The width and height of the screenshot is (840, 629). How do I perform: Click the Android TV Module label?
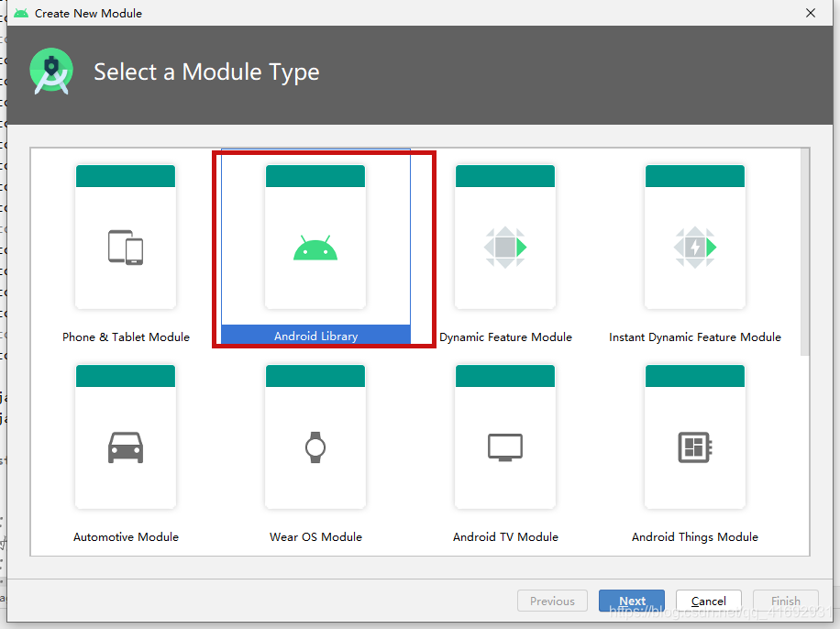click(x=505, y=536)
